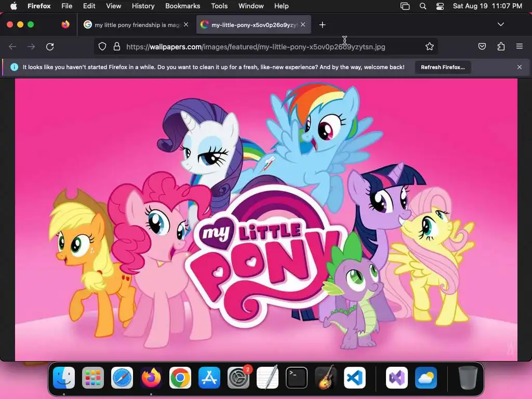Open Visual Studio purple icon in dock

pos(396,378)
